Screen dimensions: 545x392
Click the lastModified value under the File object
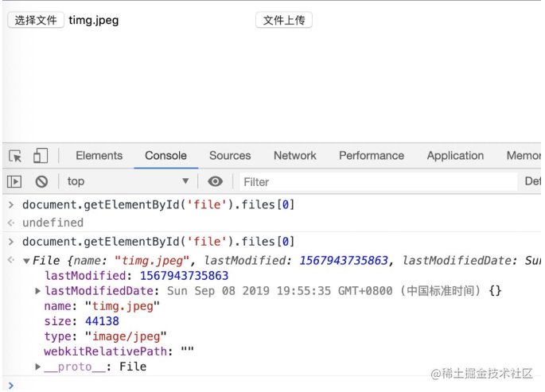pyautogui.click(x=184, y=276)
